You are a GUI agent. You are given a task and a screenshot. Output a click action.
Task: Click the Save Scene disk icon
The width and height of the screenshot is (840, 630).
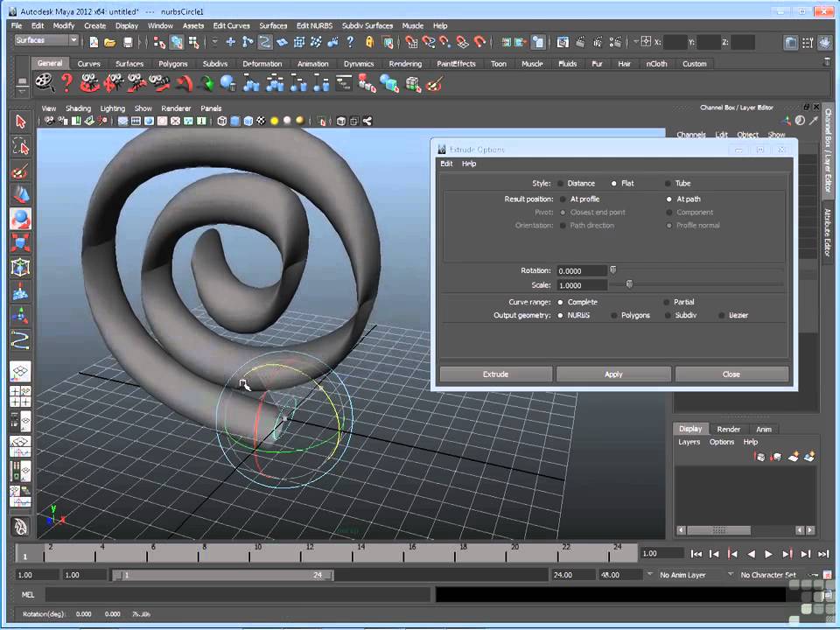(x=128, y=42)
